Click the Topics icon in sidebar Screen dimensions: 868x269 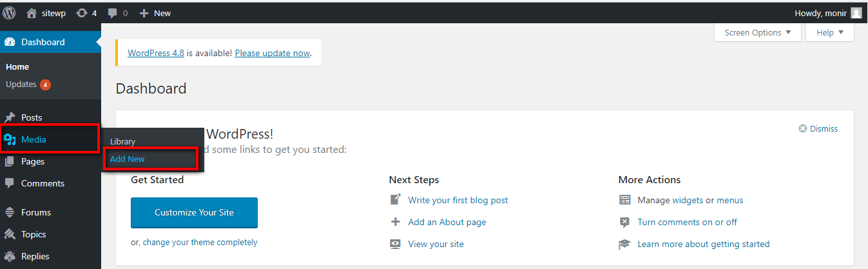[10, 234]
